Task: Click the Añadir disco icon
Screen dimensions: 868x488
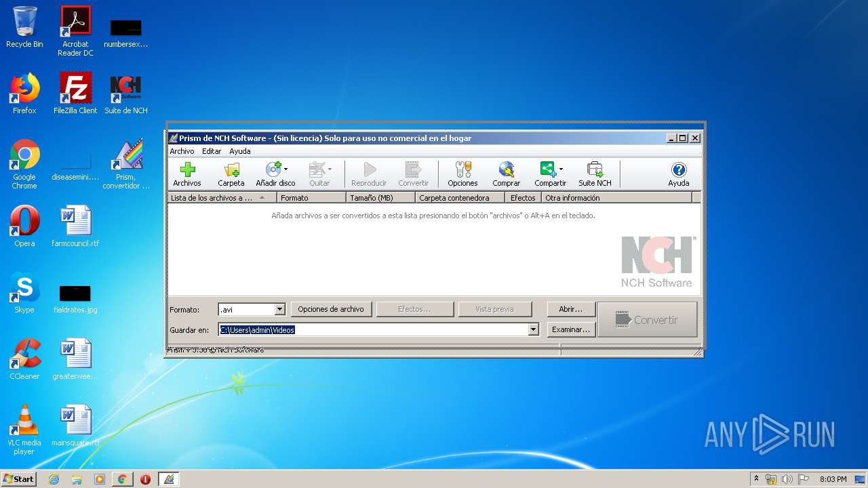Action: [273, 169]
